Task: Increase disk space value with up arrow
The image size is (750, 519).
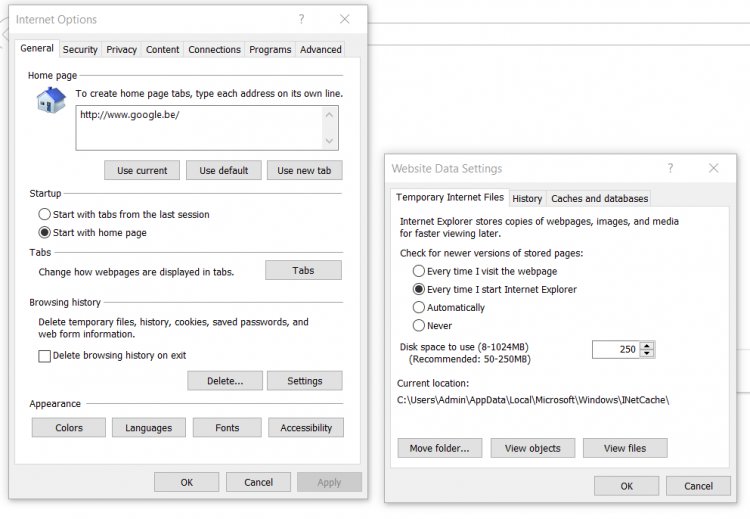Action: 648,345
